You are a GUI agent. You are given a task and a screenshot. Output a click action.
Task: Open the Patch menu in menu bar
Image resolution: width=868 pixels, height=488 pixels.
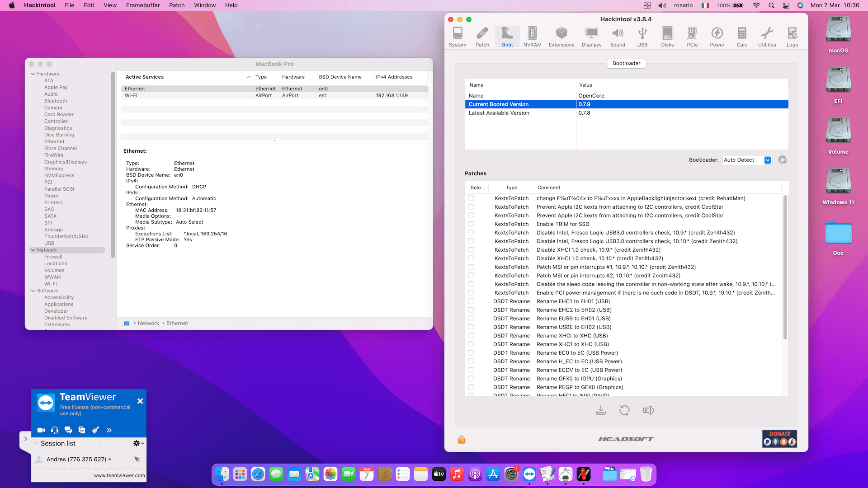(177, 5)
